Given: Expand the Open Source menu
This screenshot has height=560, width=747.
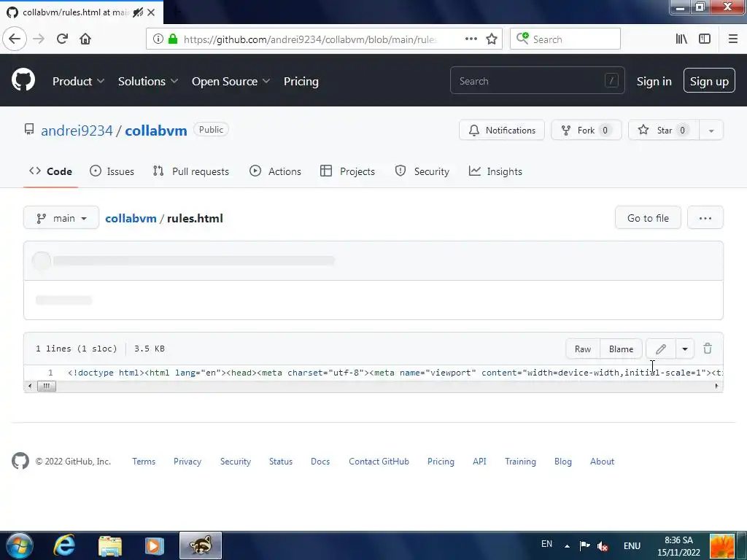Looking at the screenshot, I should 231,82.
